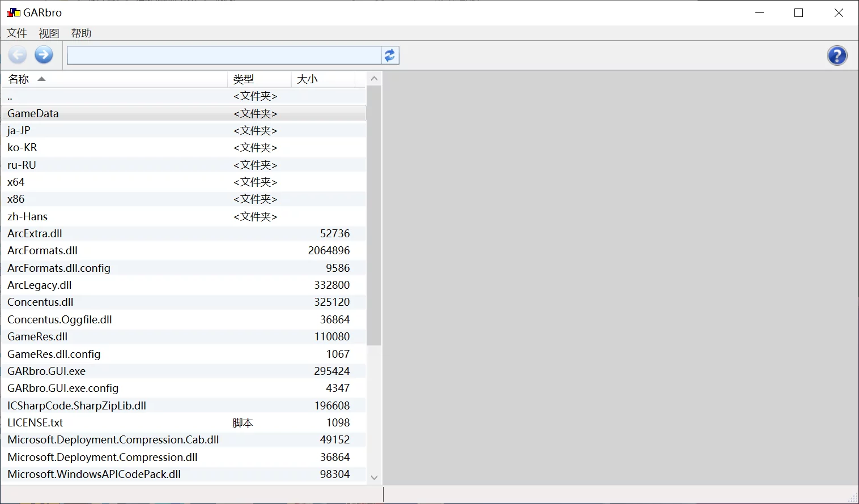
Task: Sort list by 类型 column header
Action: coord(244,79)
